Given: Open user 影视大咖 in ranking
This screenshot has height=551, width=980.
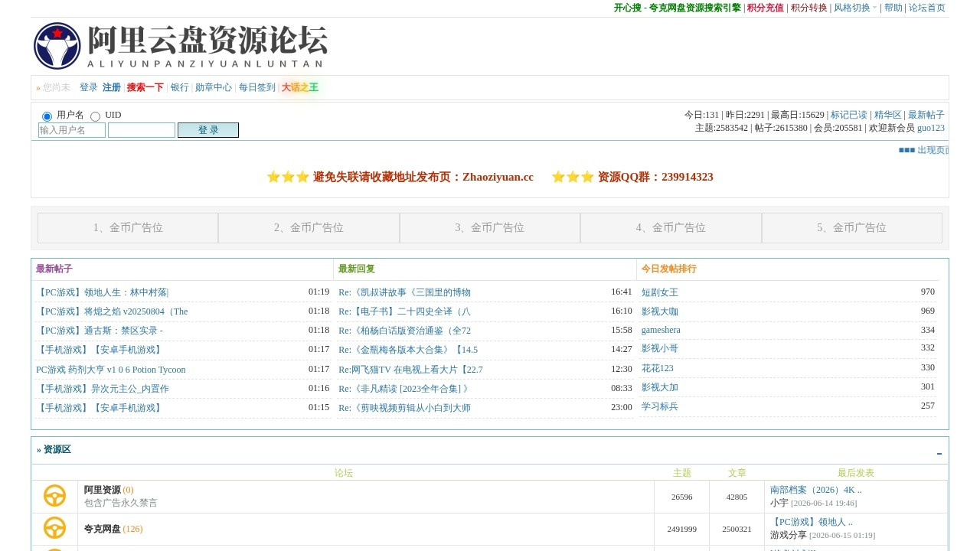Looking at the screenshot, I should click(x=660, y=311).
